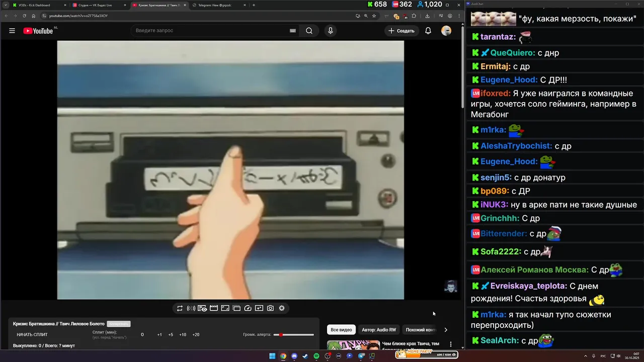Click the YouTube search magnifier button
Viewport: 644px width, 362px height.
click(x=309, y=31)
